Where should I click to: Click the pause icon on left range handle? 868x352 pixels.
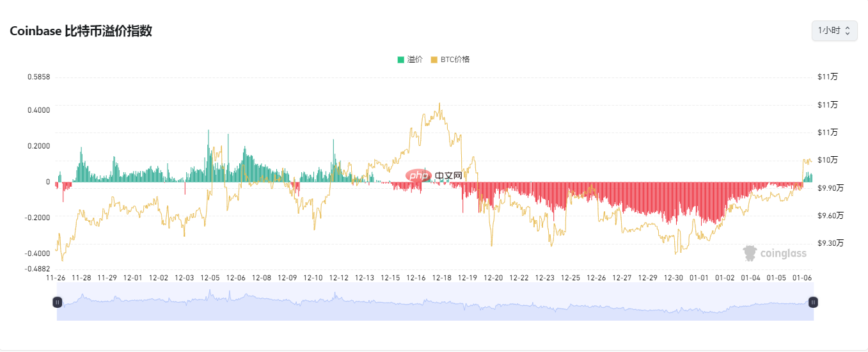pos(58,302)
